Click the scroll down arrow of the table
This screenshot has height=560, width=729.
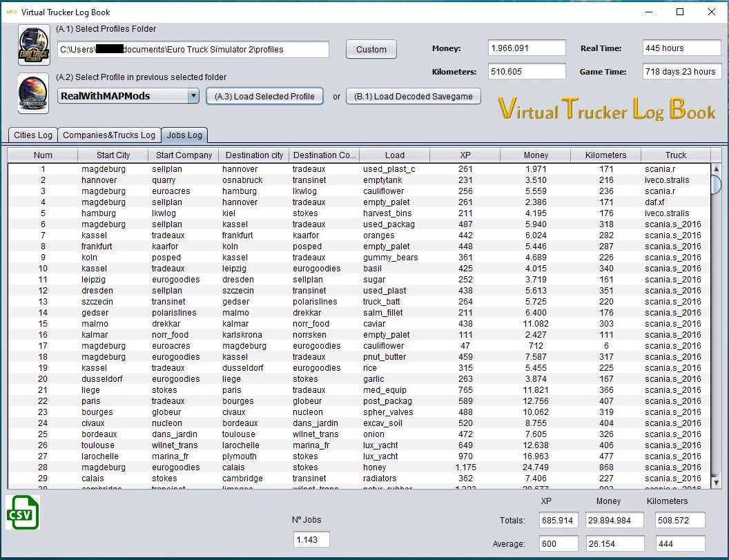click(716, 483)
